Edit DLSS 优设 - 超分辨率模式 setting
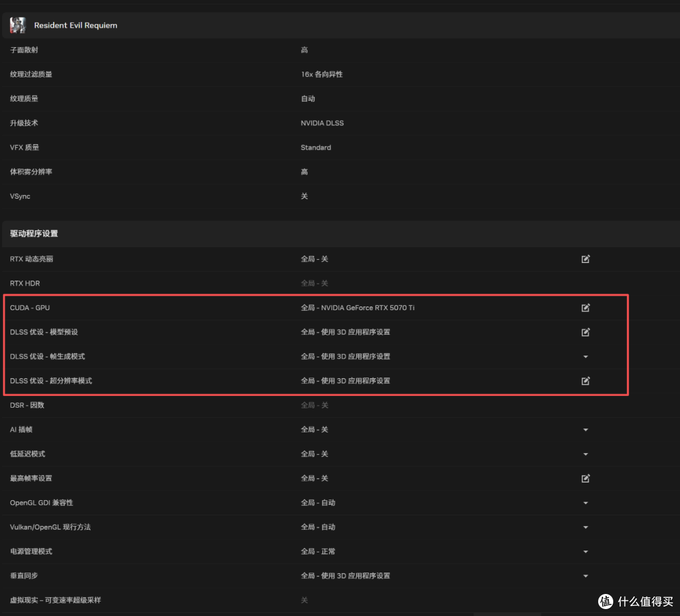Viewport: 680px width, 616px height. [586, 381]
